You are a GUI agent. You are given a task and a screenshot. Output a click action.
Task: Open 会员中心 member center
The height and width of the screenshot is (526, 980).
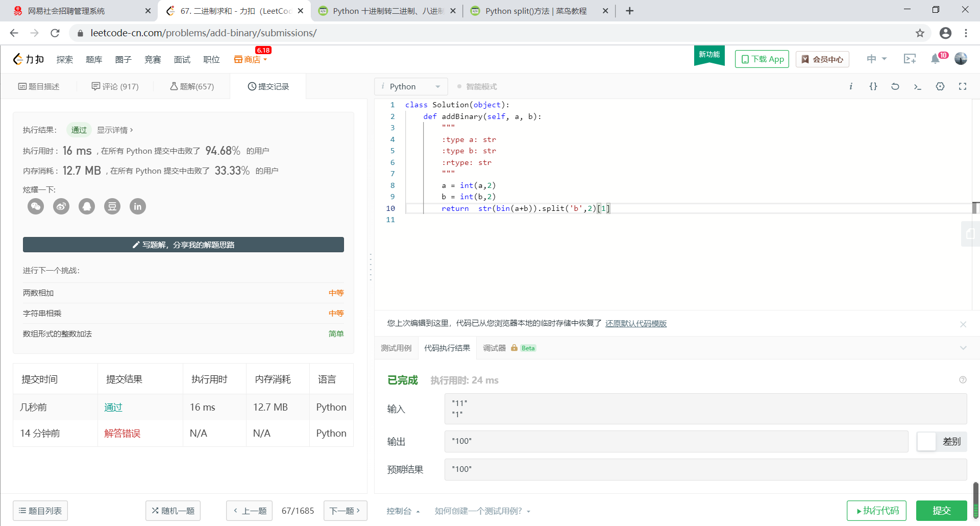point(822,59)
